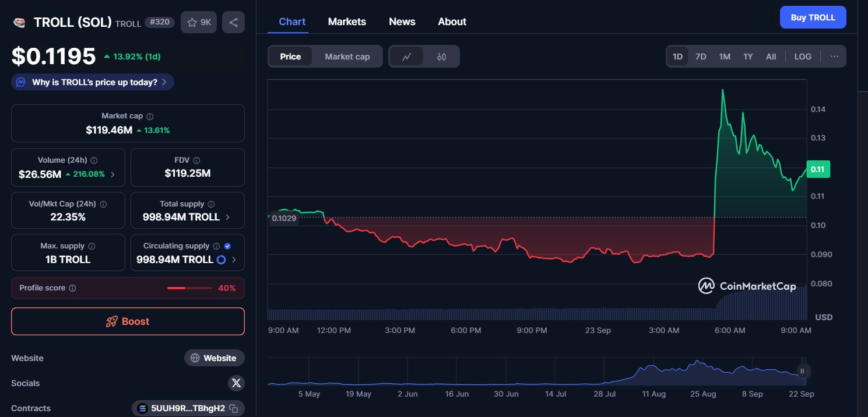Open the About tab
868x417 pixels.
452,22
